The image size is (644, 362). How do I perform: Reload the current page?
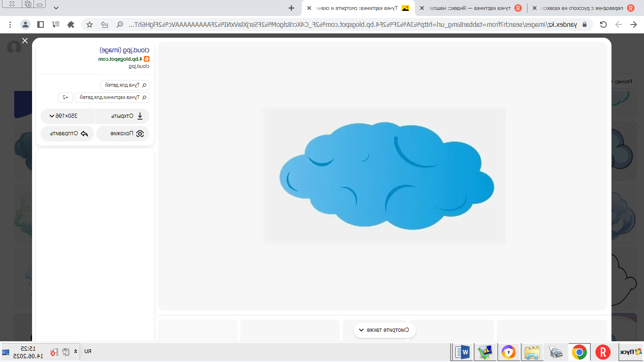click(x=603, y=25)
